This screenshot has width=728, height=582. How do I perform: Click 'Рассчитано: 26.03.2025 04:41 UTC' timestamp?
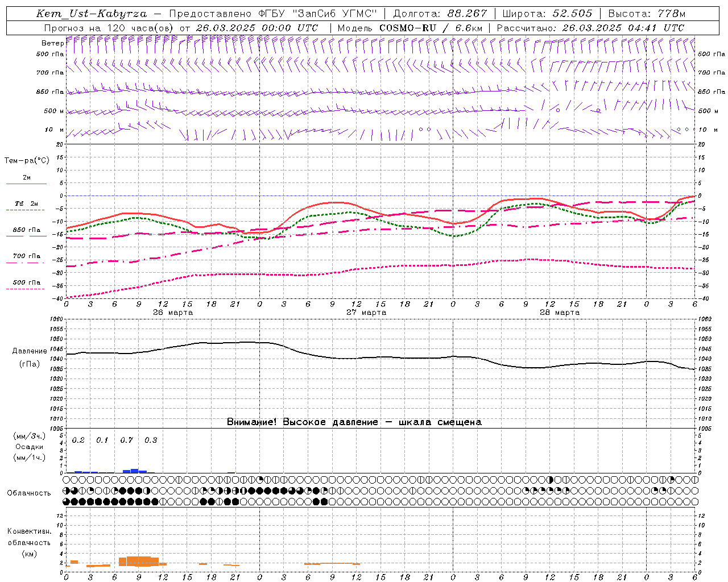pyautogui.click(x=590, y=28)
